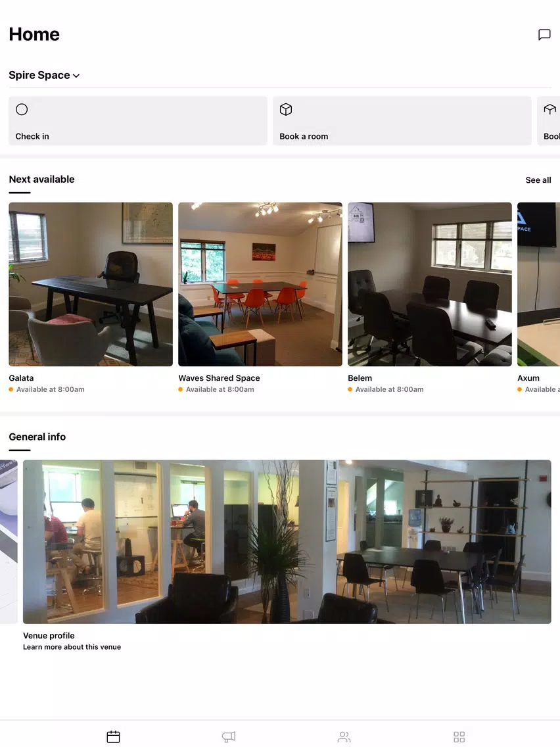
Task: Click the Check in circle icon
Action: coord(22,110)
